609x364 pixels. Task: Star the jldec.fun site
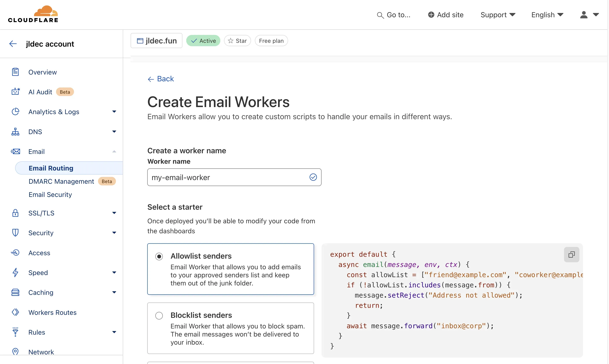(x=237, y=40)
